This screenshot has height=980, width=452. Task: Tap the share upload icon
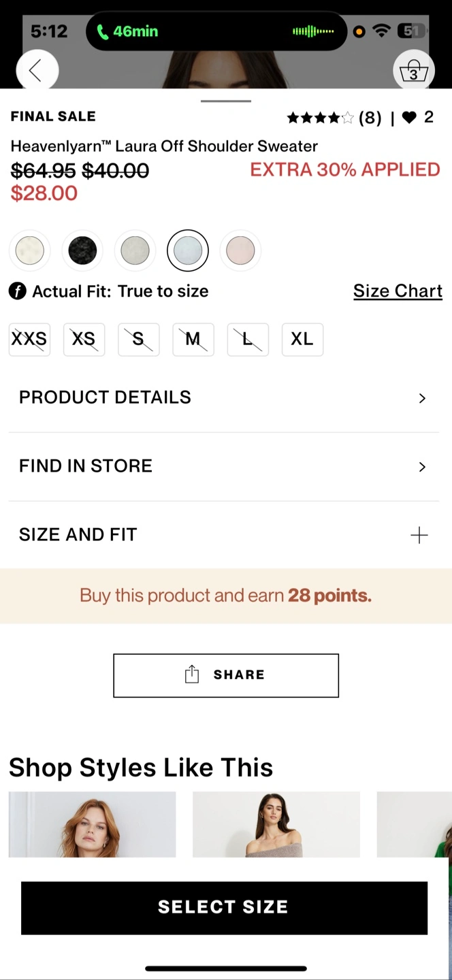pyautogui.click(x=192, y=674)
